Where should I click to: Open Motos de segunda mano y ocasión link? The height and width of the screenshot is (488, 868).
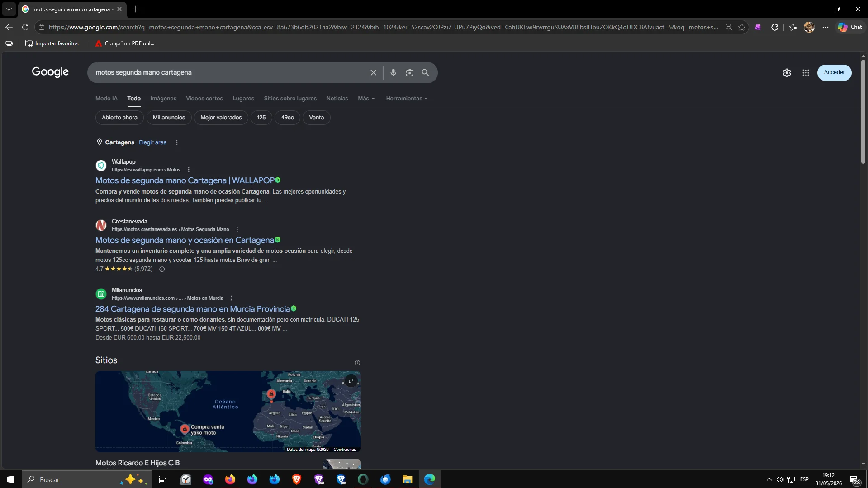[x=185, y=240]
